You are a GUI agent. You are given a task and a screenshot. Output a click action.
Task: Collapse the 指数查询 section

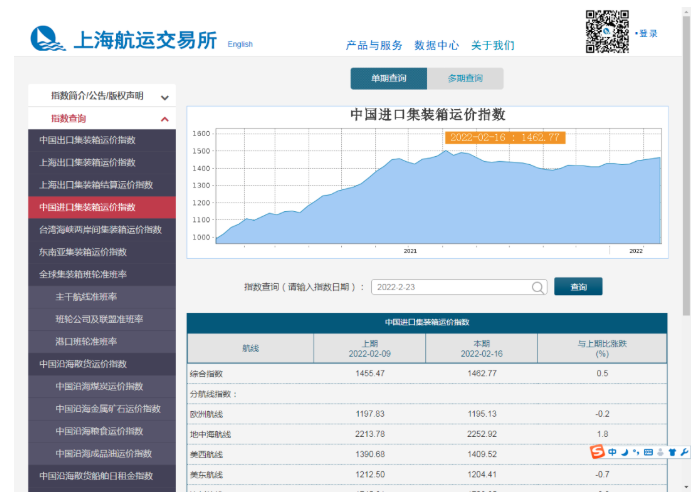click(102, 119)
